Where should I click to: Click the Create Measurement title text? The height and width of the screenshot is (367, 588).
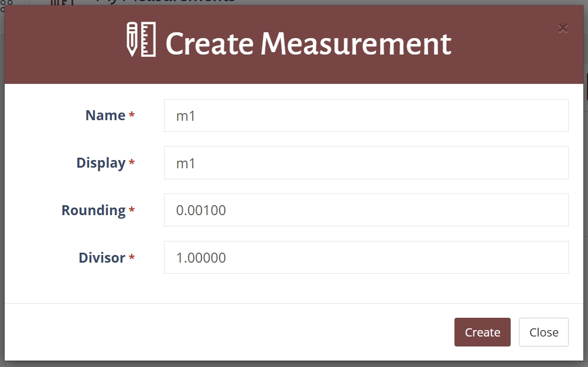coord(309,42)
